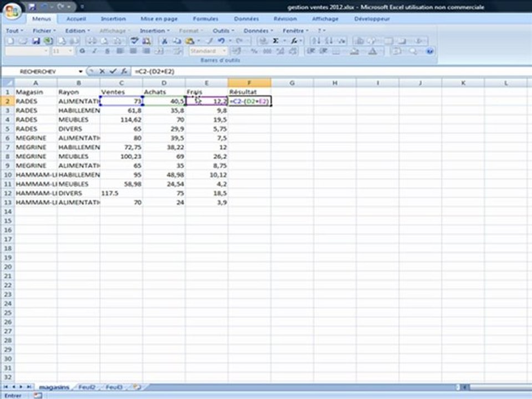This screenshot has width=532, height=399.
Task: Switch to the Mise en page tab
Action: 159,19
